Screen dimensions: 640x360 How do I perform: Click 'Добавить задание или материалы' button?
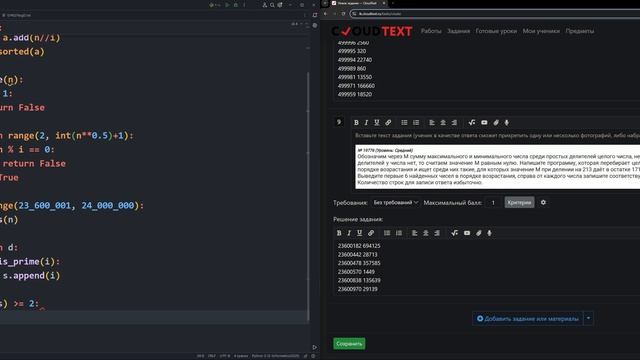click(x=528, y=318)
